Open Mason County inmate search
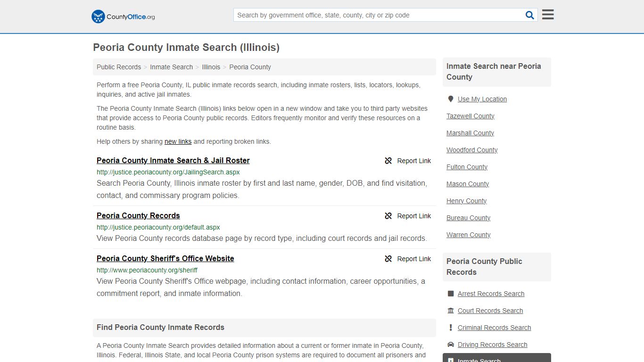Screen dimensions: 644x362 pyautogui.click(x=468, y=184)
